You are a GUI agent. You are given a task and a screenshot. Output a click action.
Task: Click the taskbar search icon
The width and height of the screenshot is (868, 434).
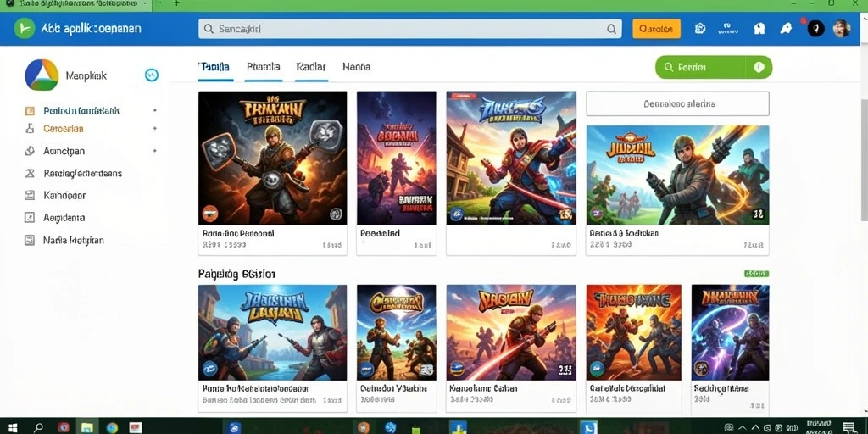coord(38,427)
